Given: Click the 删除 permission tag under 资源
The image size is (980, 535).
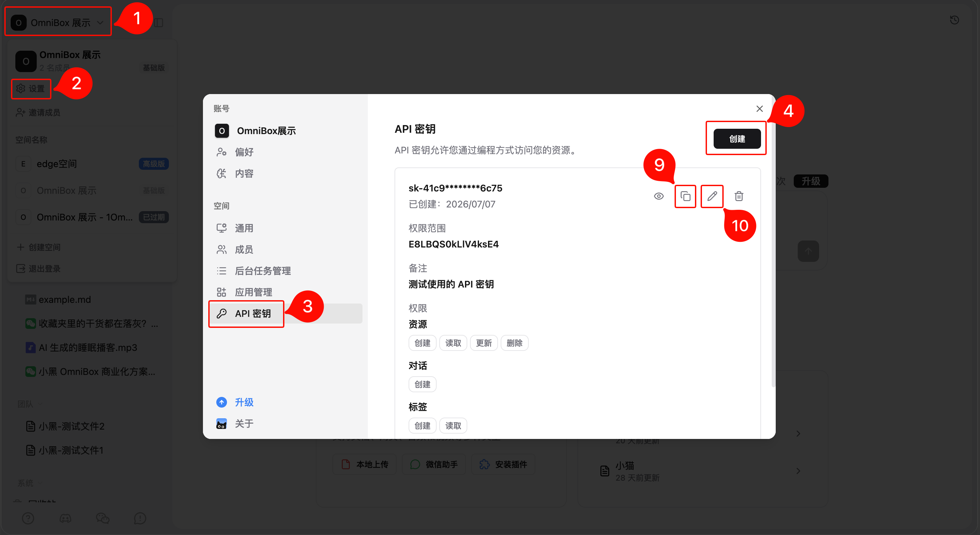Looking at the screenshot, I should (x=514, y=343).
